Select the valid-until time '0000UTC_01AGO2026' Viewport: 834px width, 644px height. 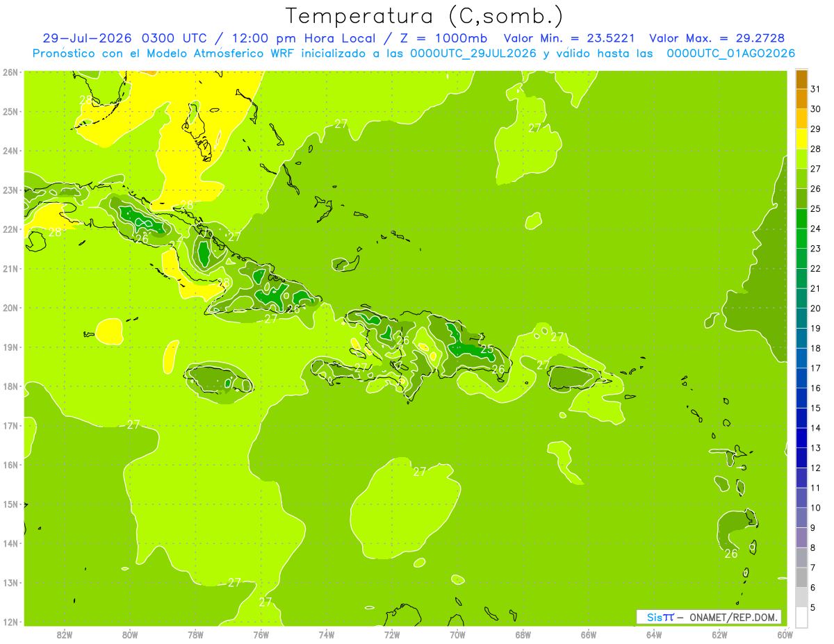pyautogui.click(x=730, y=53)
